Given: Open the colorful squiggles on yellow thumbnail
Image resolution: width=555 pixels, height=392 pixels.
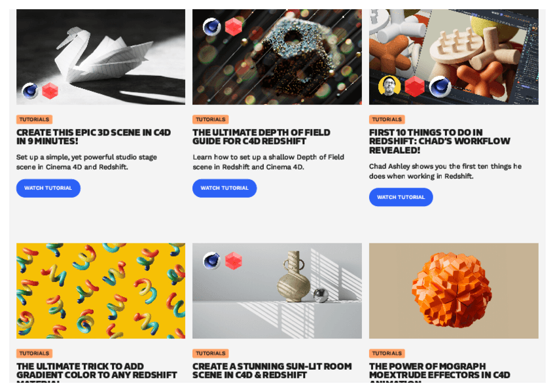Looking at the screenshot, I should click(101, 291).
